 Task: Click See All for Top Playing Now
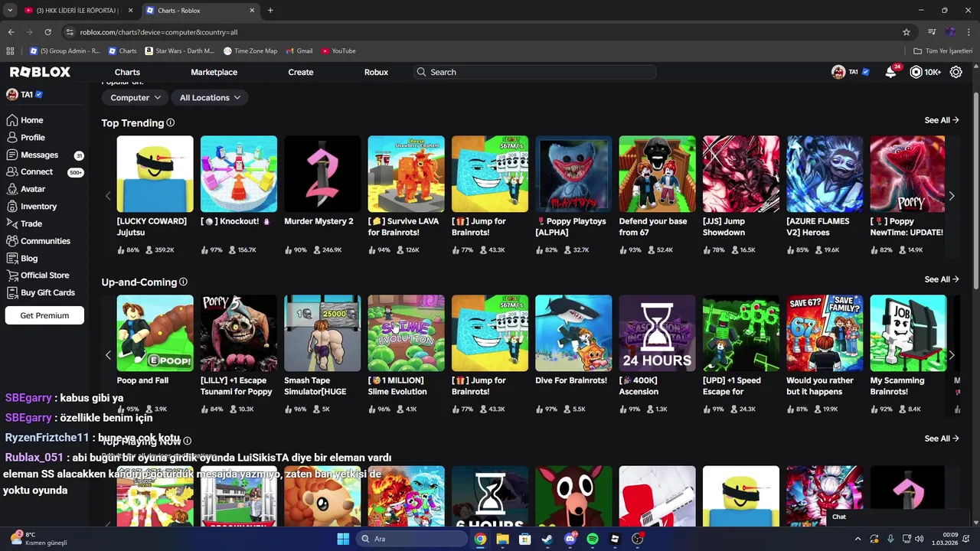(942, 439)
